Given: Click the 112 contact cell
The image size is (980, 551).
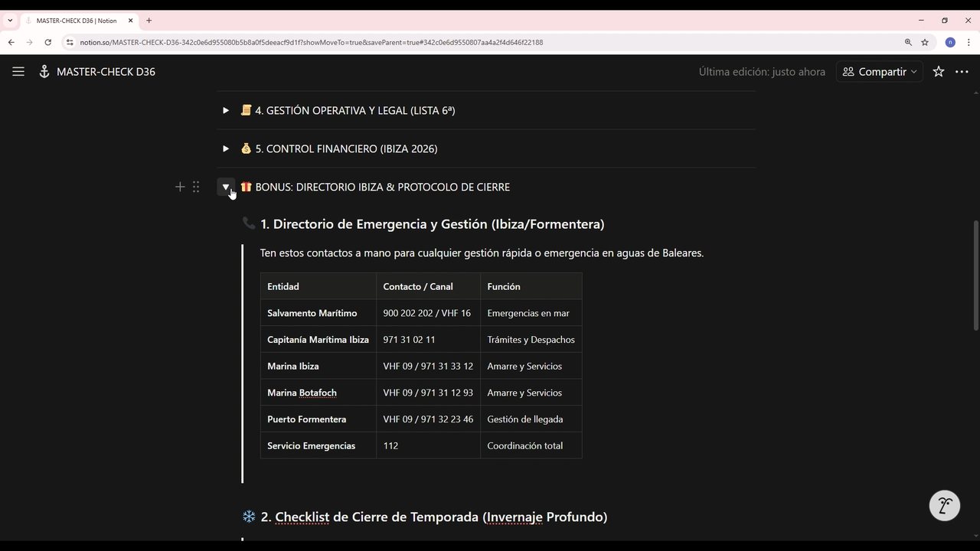Looking at the screenshot, I should (428, 445).
